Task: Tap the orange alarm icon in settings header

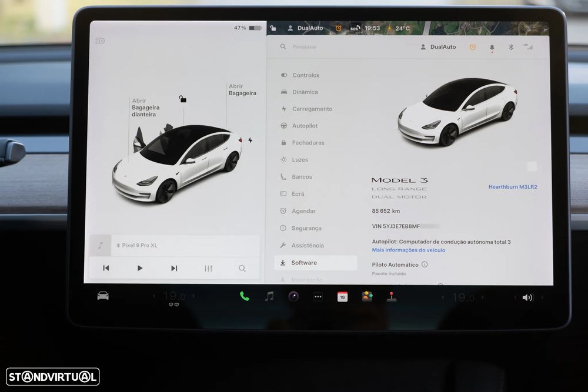Action: [x=473, y=47]
